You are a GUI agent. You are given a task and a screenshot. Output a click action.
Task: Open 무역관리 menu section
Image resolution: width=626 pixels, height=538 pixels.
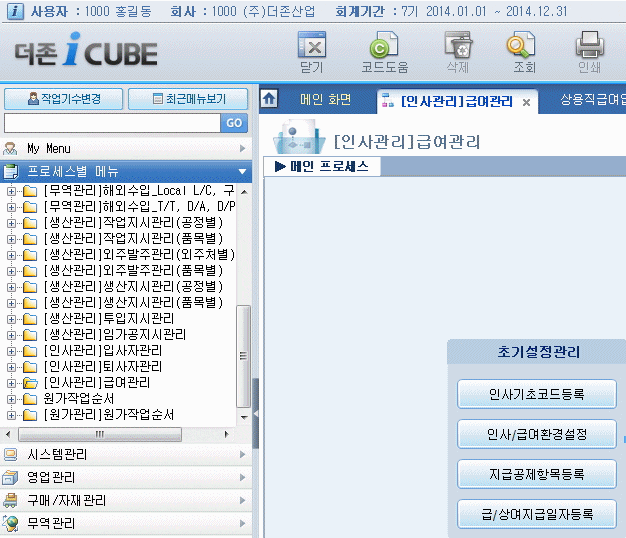click(126, 523)
